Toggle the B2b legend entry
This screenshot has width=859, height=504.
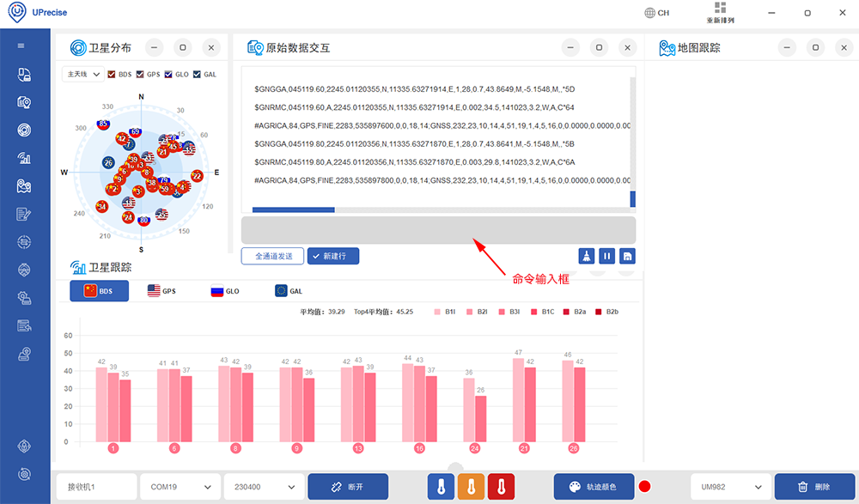coord(607,312)
